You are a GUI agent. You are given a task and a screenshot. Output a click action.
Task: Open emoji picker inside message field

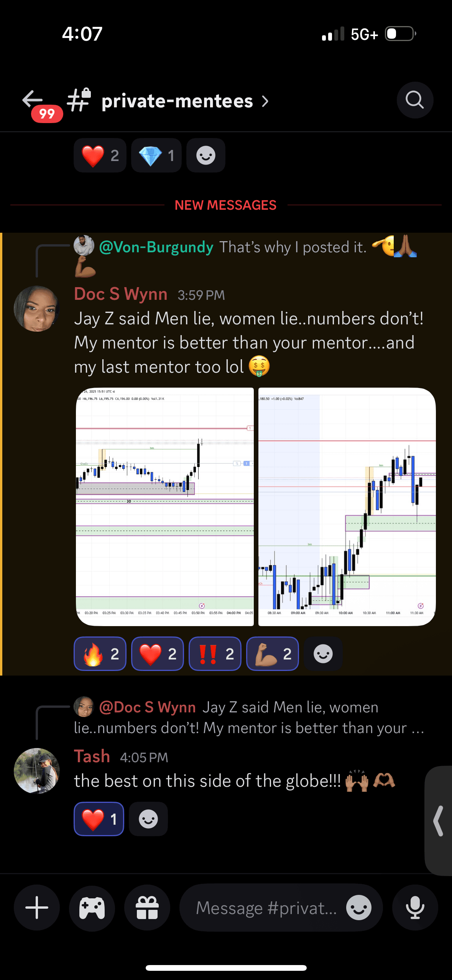pos(359,908)
